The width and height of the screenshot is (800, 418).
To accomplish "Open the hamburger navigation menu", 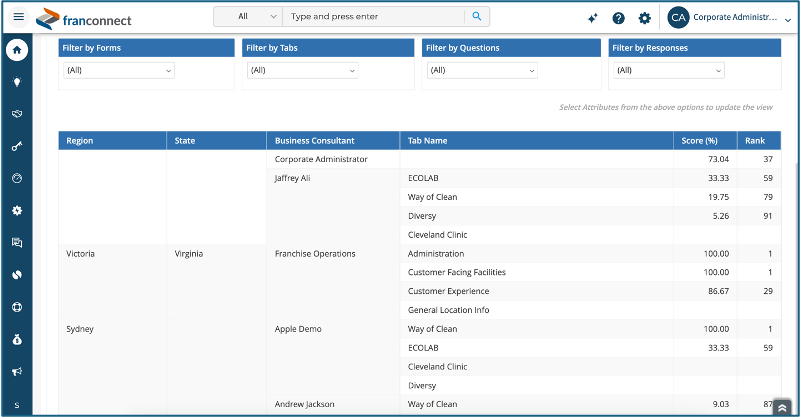I will coord(18,17).
